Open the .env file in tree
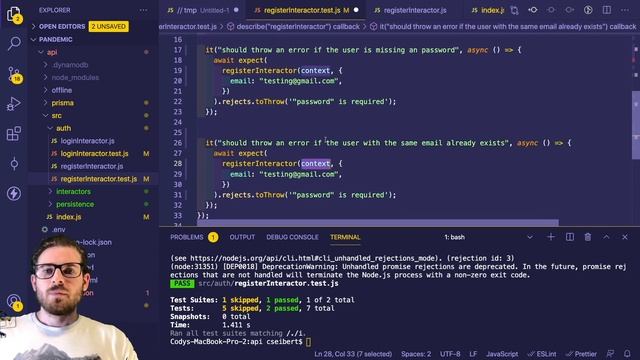 point(59,229)
